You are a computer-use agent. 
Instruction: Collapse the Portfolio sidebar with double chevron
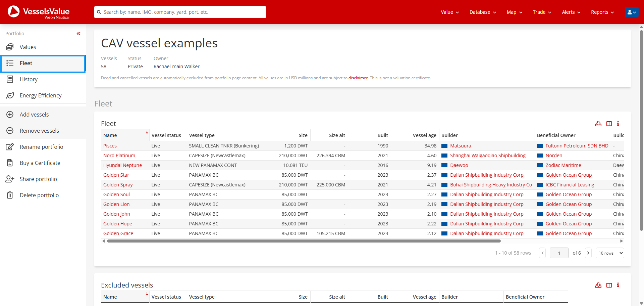(x=78, y=34)
